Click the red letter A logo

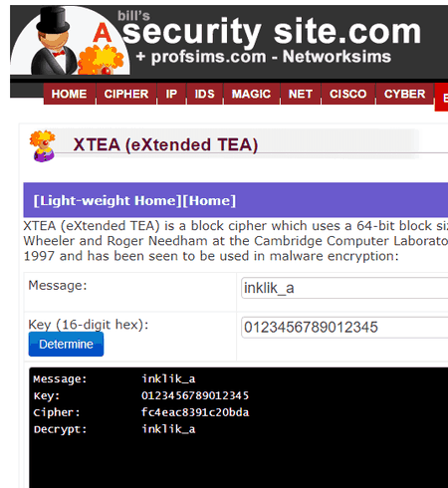click(x=102, y=33)
